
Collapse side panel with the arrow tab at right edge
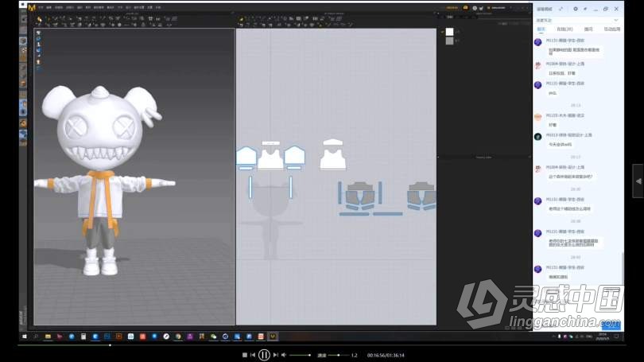tap(638, 181)
